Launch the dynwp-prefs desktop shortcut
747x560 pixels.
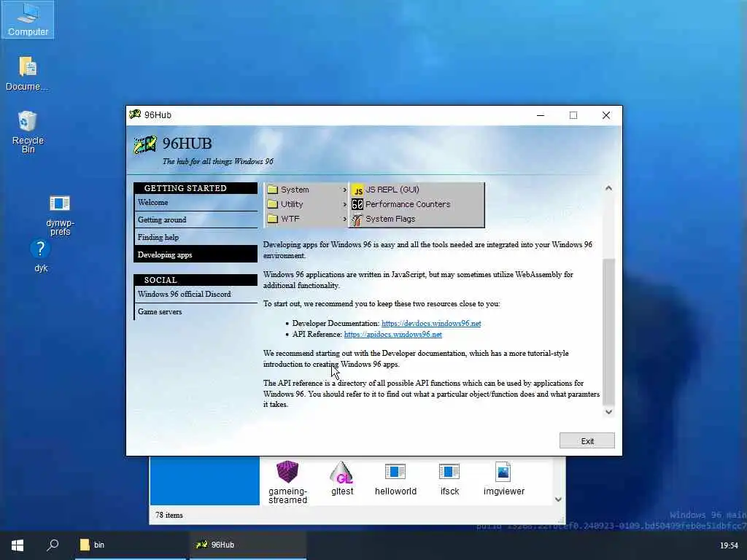click(60, 215)
